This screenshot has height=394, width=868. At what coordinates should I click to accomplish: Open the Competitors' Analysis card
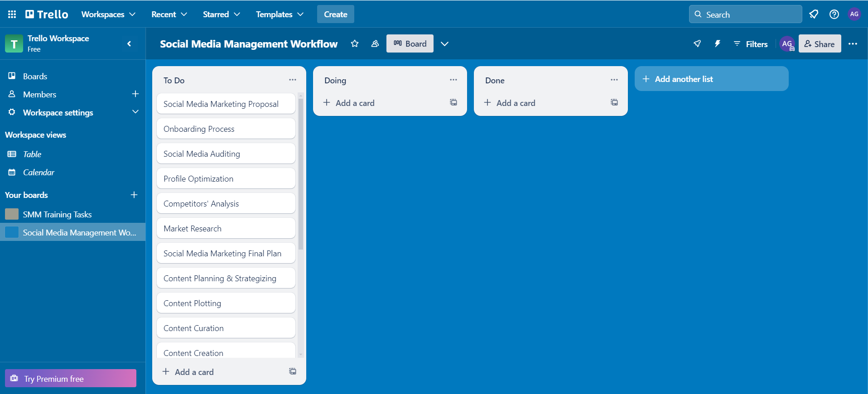click(226, 203)
